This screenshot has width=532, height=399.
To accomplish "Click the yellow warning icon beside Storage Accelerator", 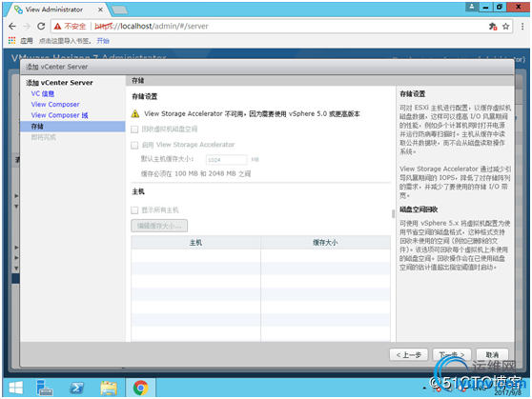I will 135,113.
